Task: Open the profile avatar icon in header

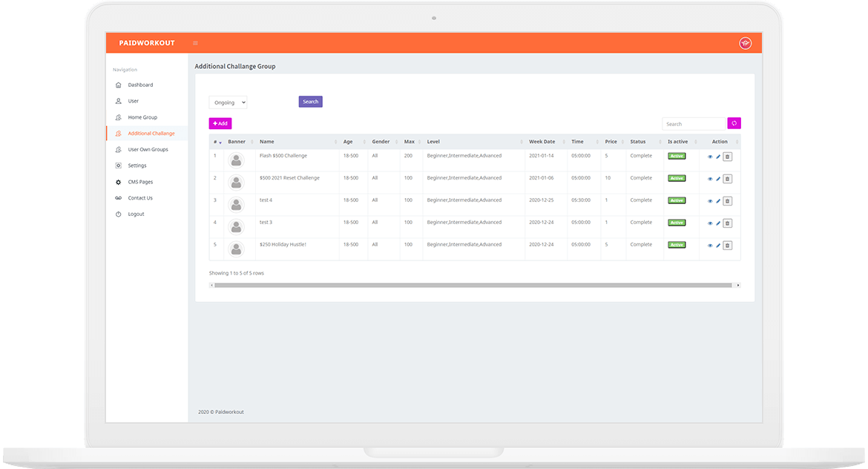Action: pyautogui.click(x=745, y=43)
